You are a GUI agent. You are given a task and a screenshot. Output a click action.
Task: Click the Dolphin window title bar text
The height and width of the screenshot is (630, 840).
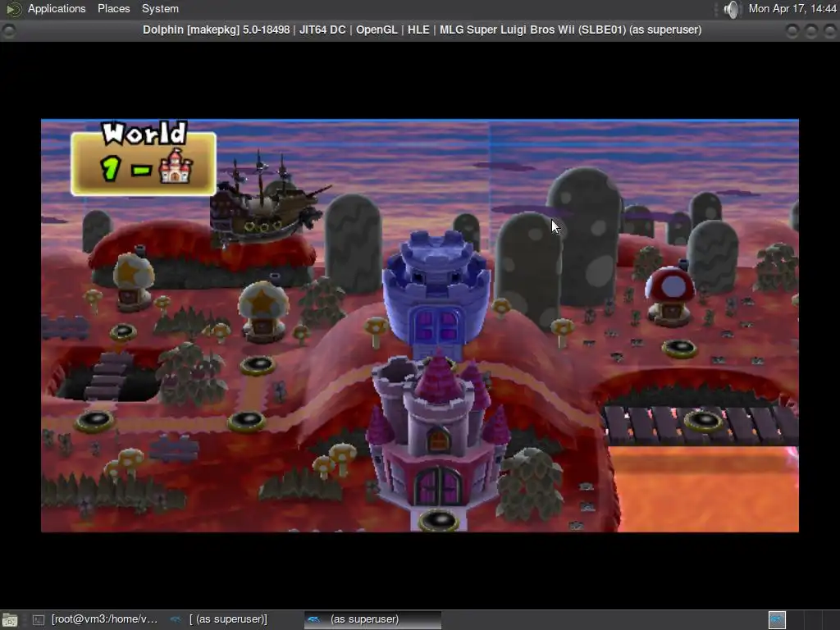[422, 30]
